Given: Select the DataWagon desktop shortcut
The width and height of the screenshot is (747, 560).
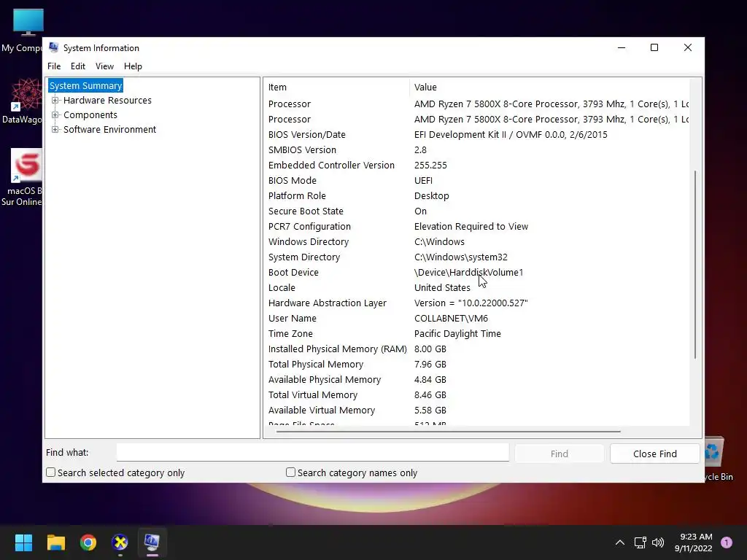Looking at the screenshot, I should [x=21, y=101].
